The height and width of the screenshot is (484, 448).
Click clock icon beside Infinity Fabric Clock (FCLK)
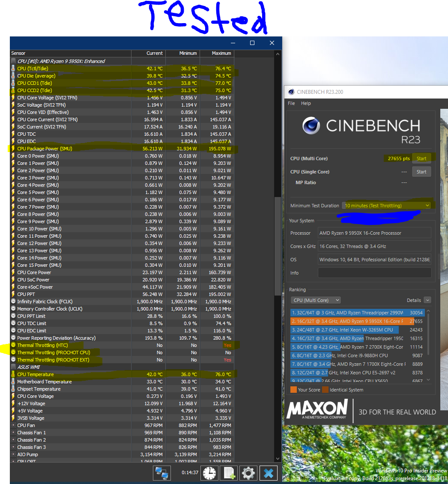[13, 301]
